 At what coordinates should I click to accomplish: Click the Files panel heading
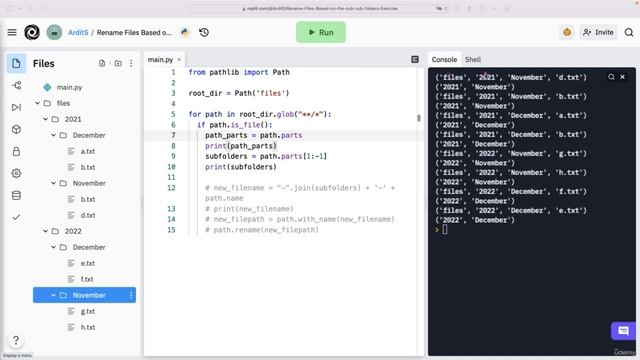pyautogui.click(x=44, y=63)
